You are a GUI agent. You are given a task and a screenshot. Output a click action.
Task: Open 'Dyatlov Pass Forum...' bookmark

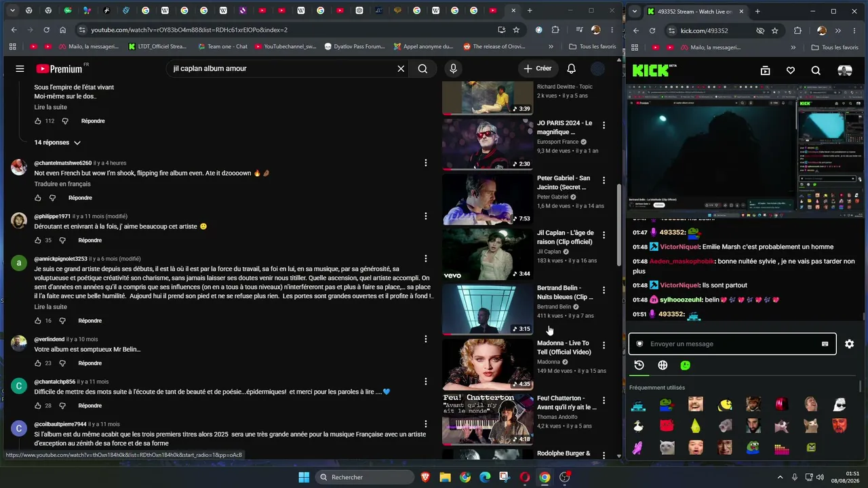tap(355, 47)
